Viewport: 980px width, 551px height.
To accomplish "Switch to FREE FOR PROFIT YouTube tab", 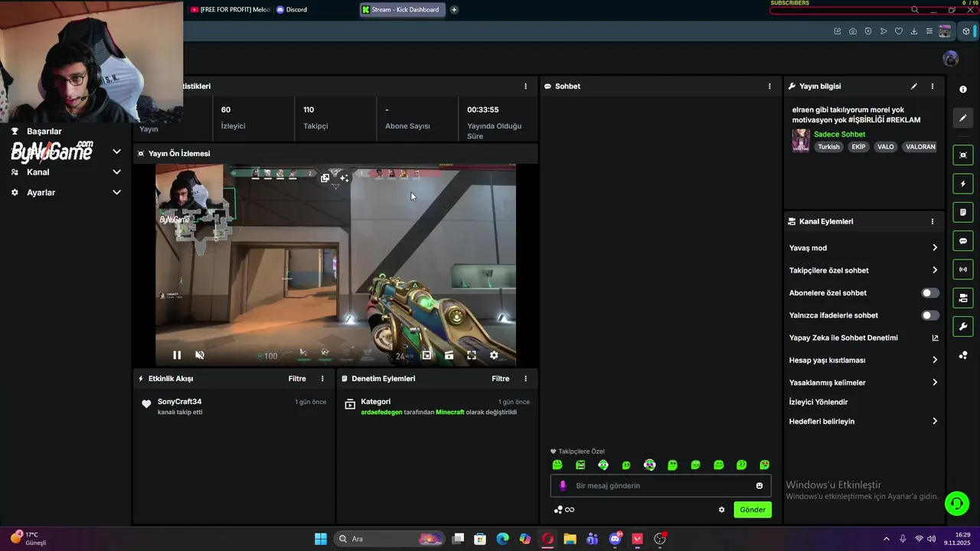I will (230, 10).
